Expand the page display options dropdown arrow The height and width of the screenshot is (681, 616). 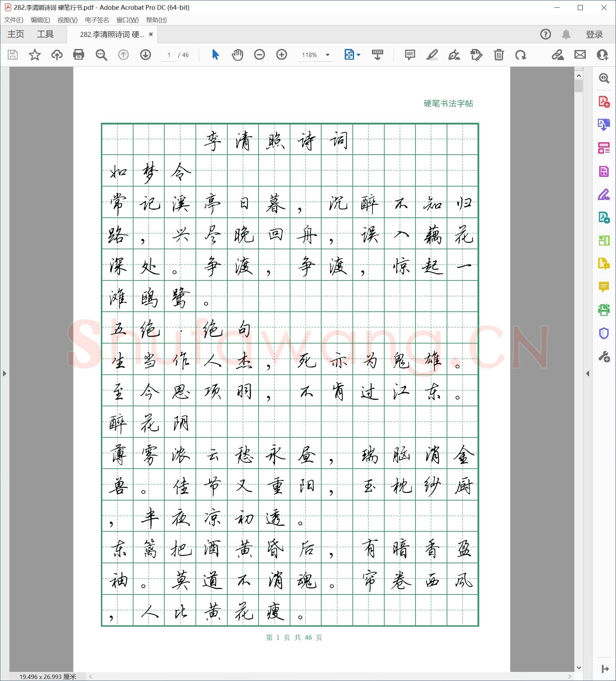[359, 55]
